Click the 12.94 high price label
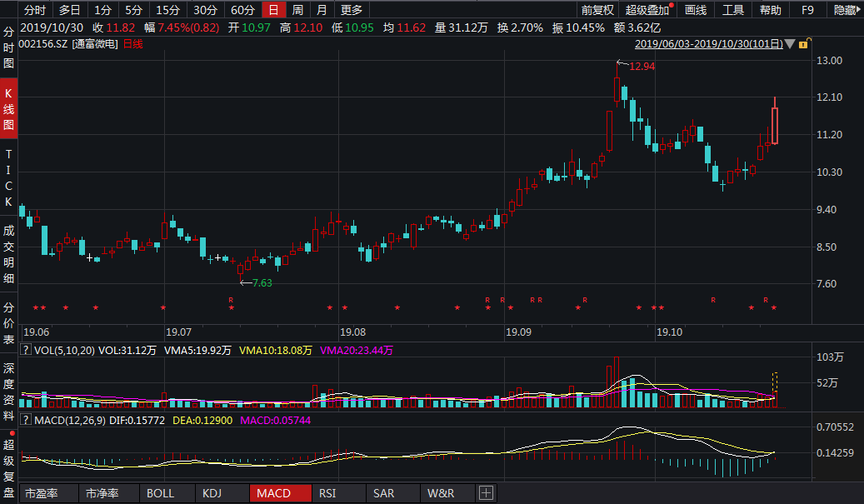Image resolution: width=864 pixels, height=504 pixels. pos(642,67)
